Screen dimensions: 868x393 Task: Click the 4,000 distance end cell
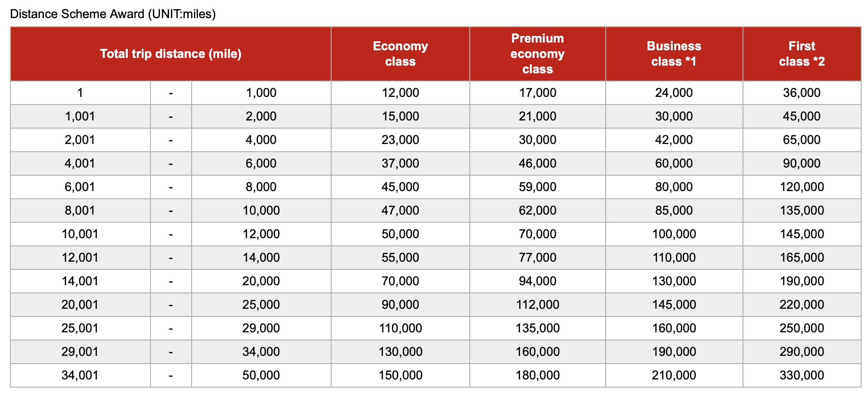coord(261,140)
